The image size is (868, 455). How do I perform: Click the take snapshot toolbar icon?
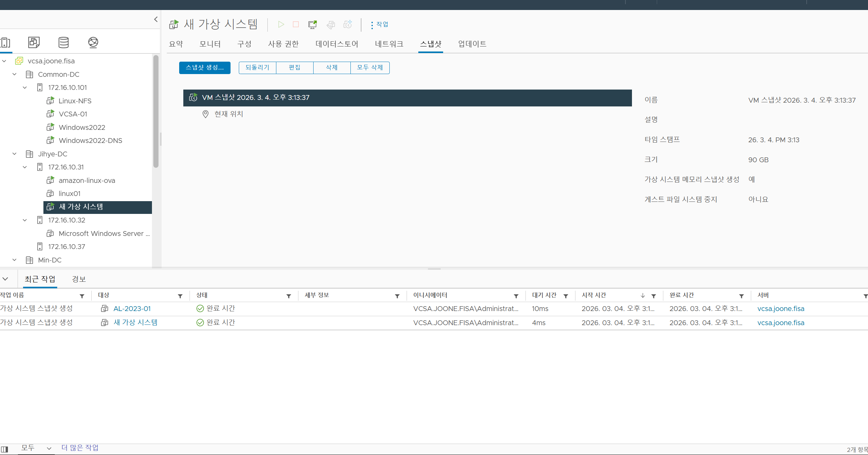[348, 24]
